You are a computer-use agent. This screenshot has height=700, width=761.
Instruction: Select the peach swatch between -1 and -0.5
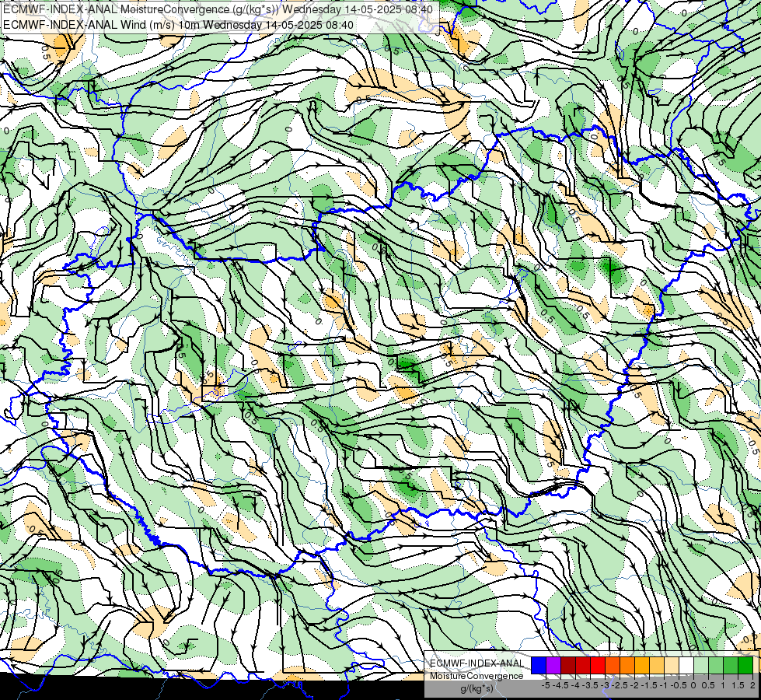click(x=672, y=666)
